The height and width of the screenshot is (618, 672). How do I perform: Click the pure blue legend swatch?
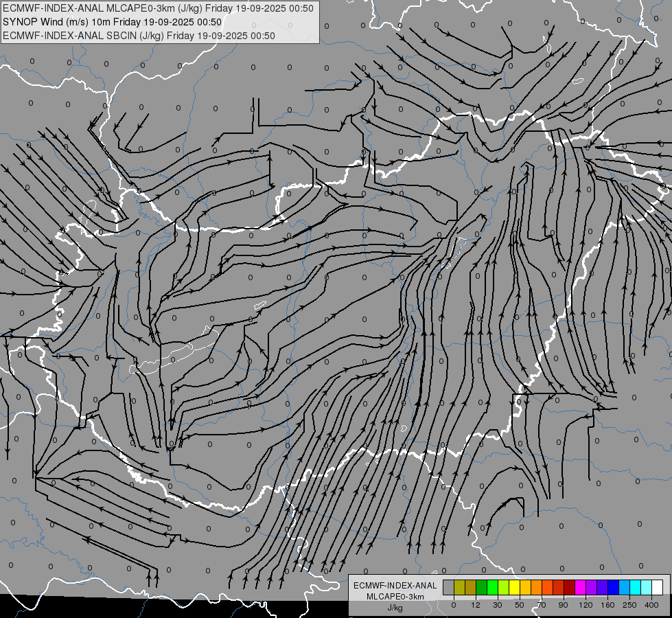(x=614, y=587)
